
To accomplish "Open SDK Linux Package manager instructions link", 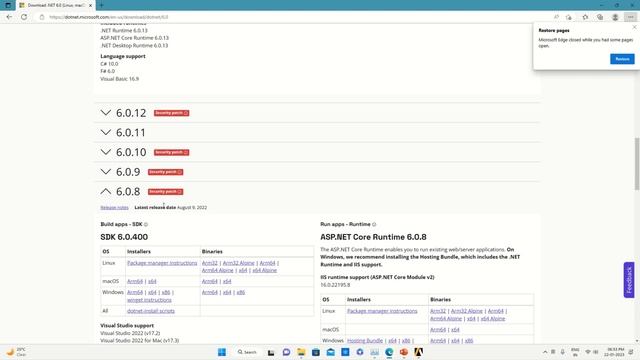I will click(x=162, y=263).
